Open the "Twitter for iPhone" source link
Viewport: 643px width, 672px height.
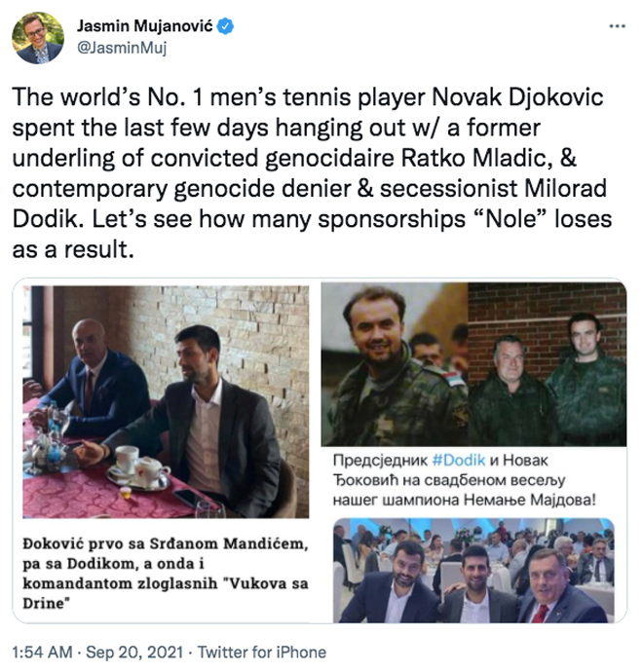pos(265,652)
